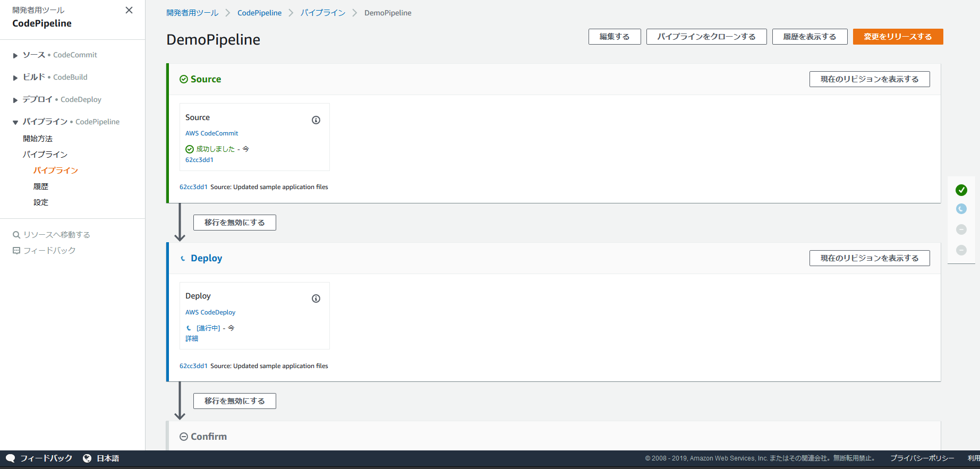Click the 成功しました status check icon

pyautogui.click(x=190, y=149)
